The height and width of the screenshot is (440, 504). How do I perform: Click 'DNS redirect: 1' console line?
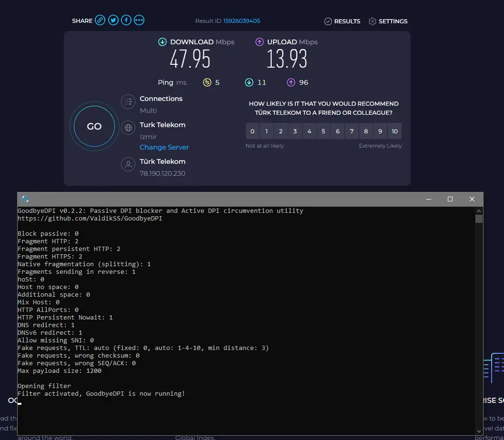(46, 325)
